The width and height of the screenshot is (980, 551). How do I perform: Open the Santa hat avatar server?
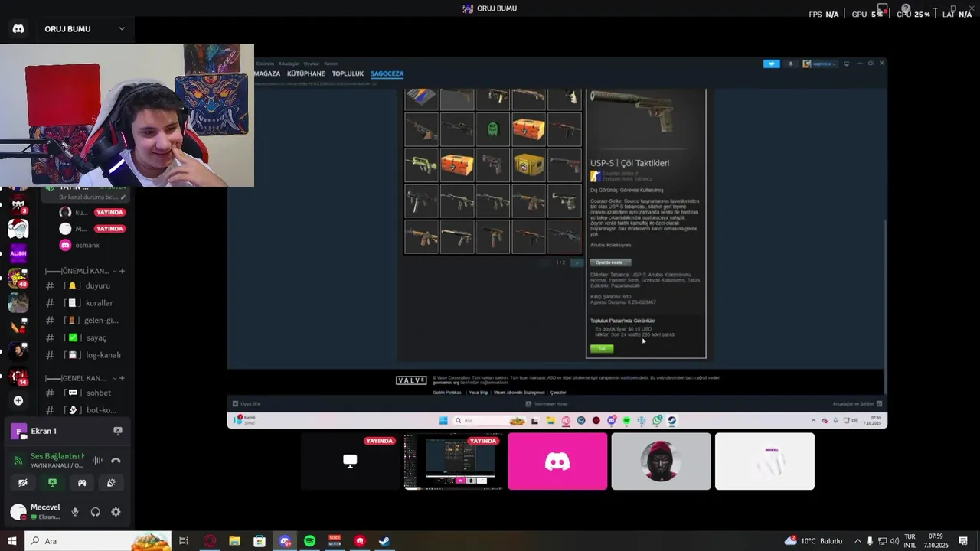18,228
